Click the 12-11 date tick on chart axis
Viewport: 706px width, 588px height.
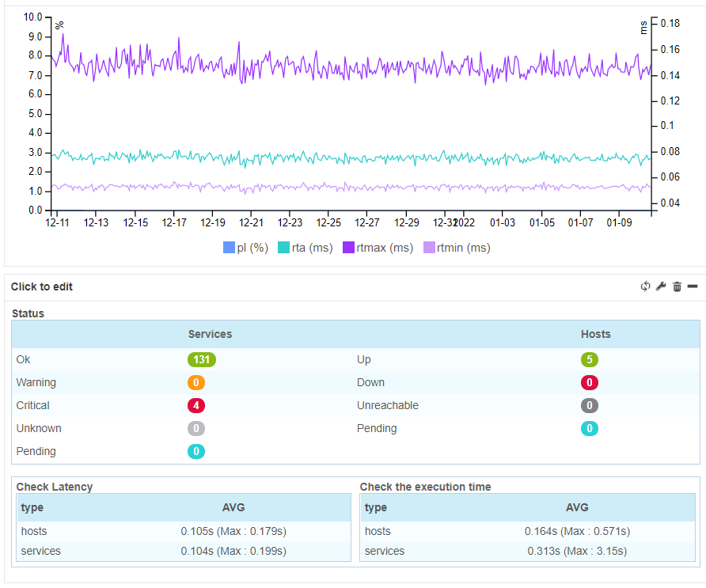pos(57,223)
